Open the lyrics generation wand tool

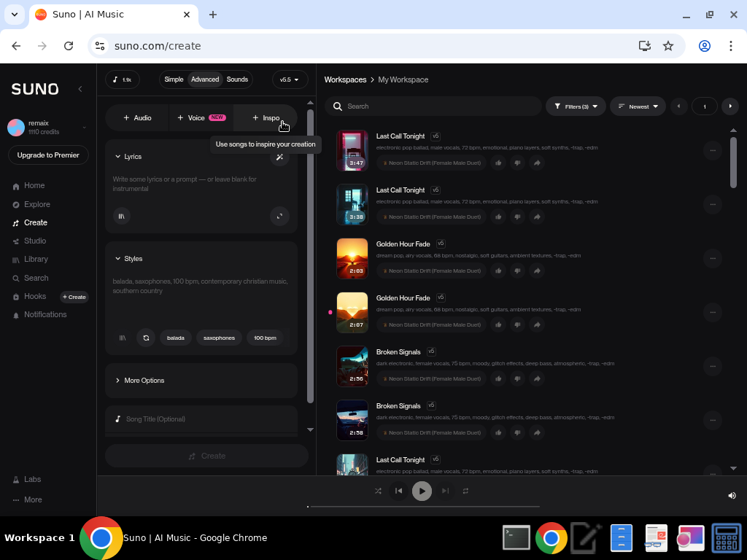[x=279, y=157]
